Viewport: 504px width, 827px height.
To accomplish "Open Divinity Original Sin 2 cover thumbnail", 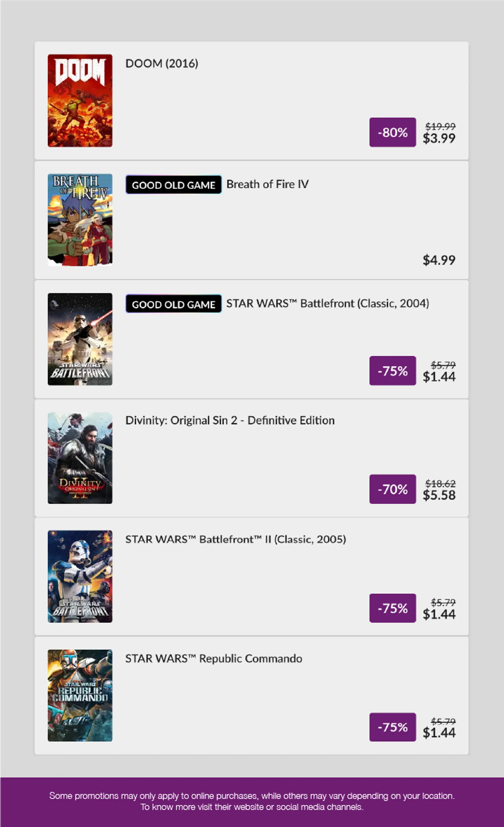I will [80, 458].
